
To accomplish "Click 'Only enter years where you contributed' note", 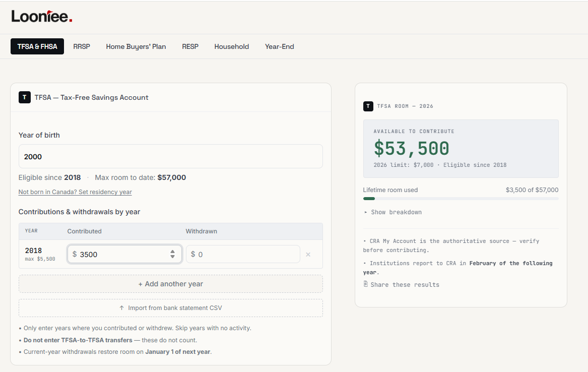I will tap(135, 328).
